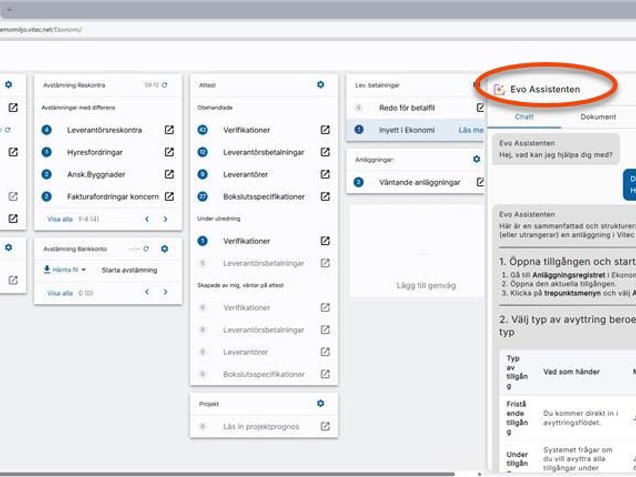Open Bokslutsspecifikationer under Obehandlade via link icon

click(x=325, y=197)
